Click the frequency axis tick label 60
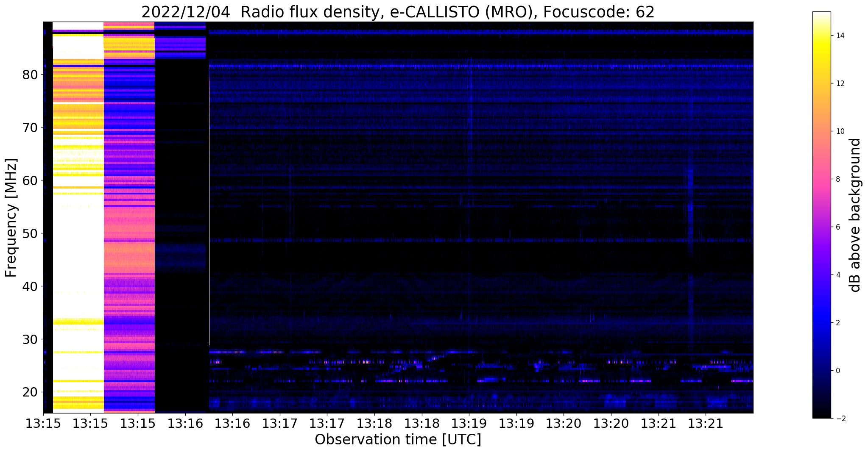 tap(31, 180)
